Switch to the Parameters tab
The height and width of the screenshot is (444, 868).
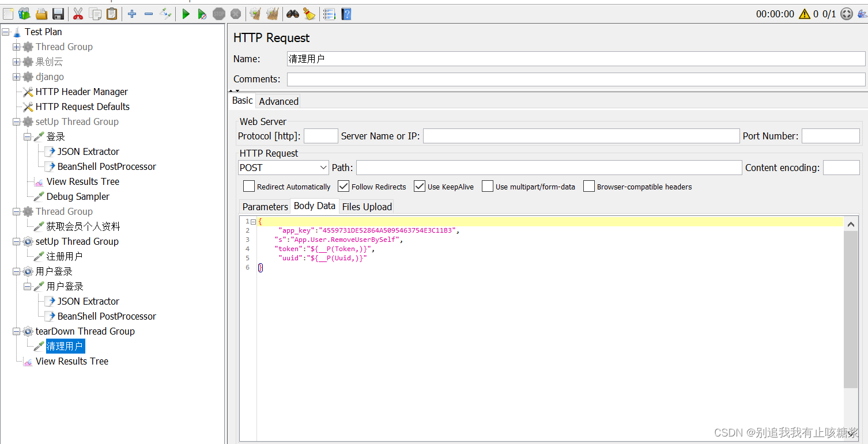(265, 206)
